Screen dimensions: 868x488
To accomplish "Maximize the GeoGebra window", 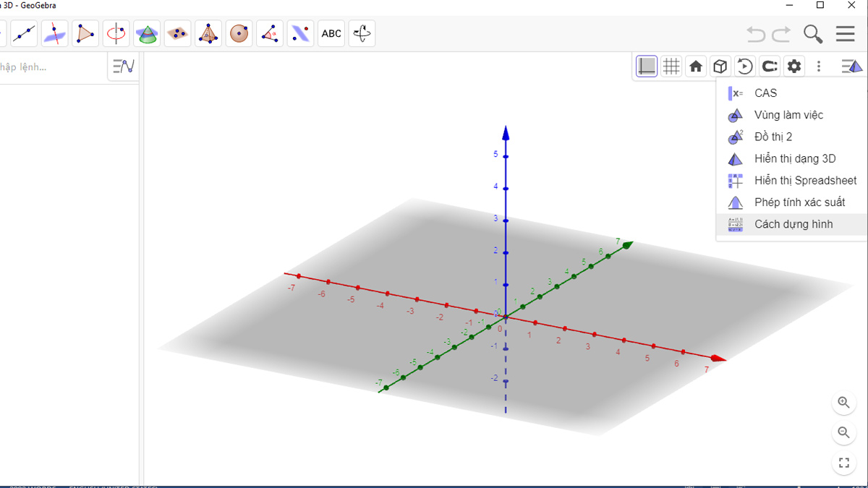I will 820,5.
